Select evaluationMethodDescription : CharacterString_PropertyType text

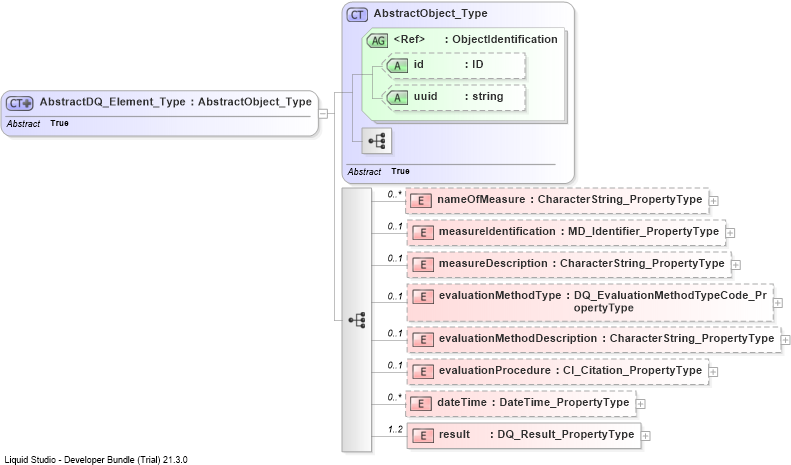coord(606,338)
